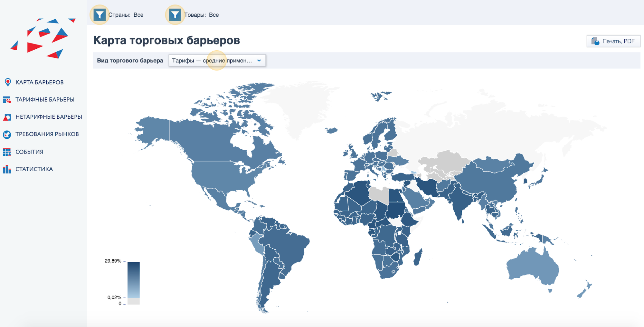
Task: Click Japan on the map
Action: pyautogui.click(x=538, y=180)
